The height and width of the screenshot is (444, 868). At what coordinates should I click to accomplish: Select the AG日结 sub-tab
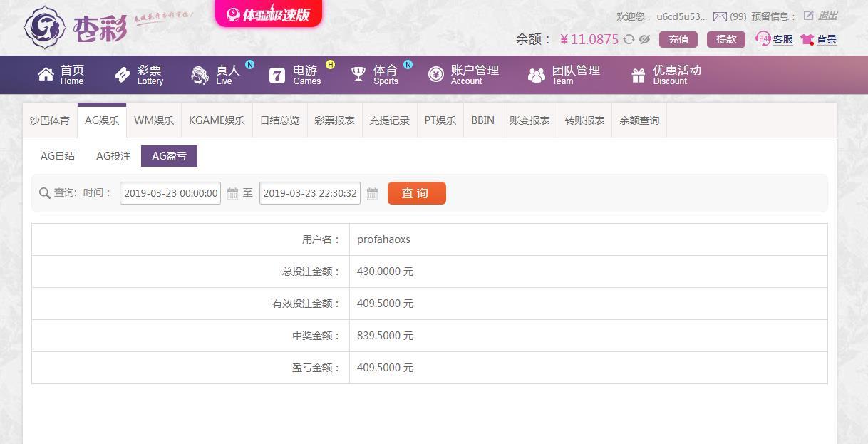pyautogui.click(x=58, y=156)
